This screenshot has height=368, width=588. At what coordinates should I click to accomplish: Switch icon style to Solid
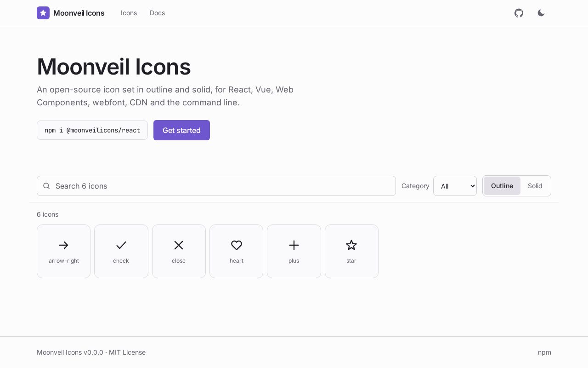pyautogui.click(x=535, y=186)
